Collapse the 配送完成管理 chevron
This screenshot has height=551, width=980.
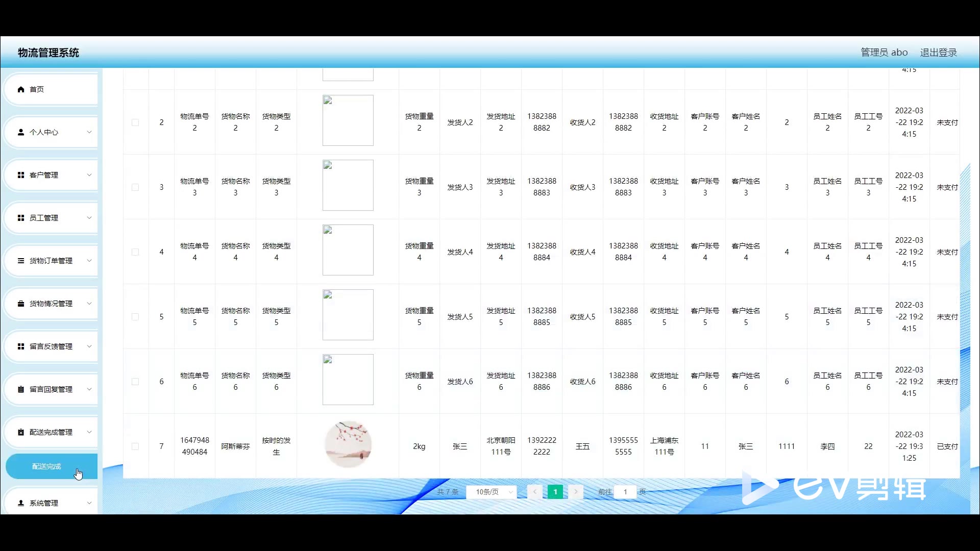pyautogui.click(x=89, y=432)
